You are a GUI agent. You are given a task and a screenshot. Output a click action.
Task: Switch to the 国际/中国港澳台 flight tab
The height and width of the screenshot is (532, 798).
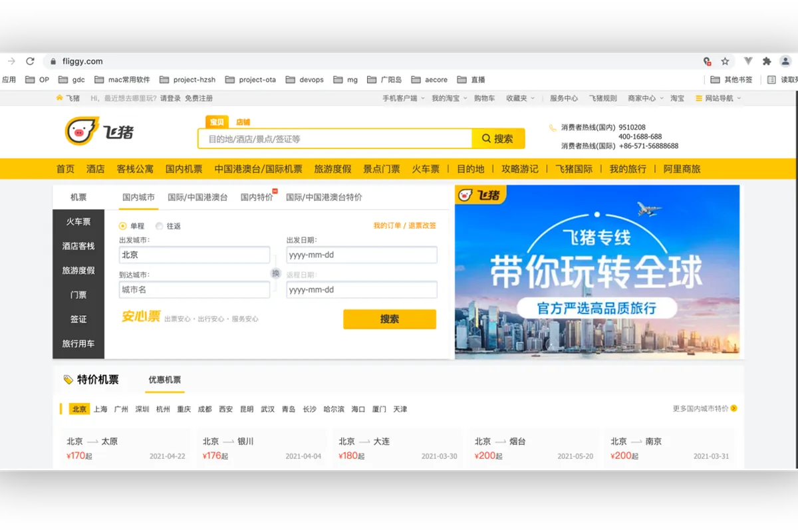[x=198, y=198]
